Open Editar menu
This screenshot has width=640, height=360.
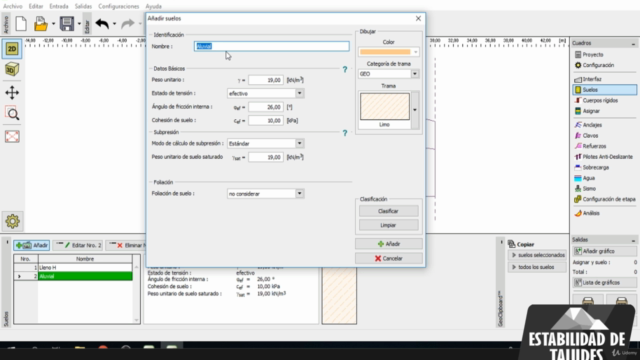tap(36, 6)
